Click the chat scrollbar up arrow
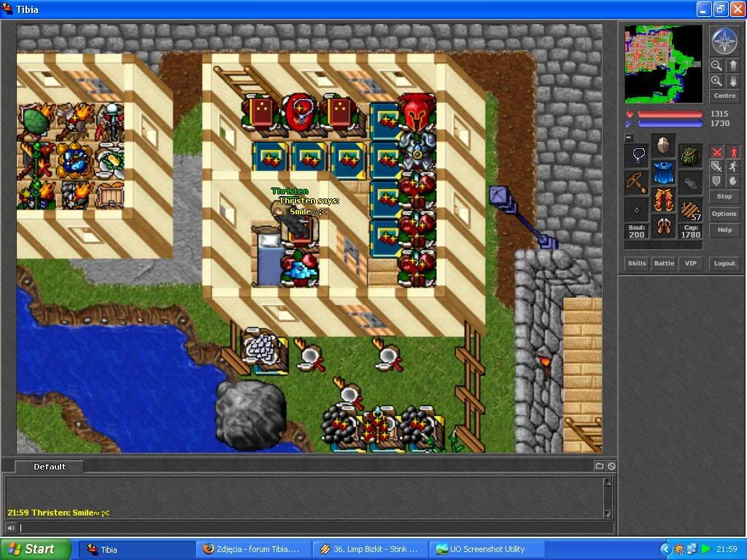Viewport: 747px width, 560px height. (x=608, y=481)
